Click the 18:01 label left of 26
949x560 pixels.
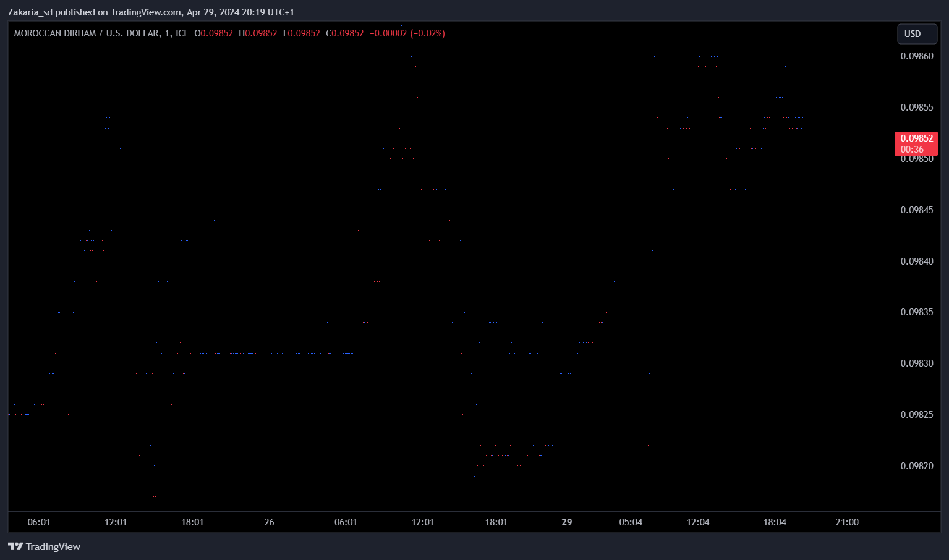click(192, 522)
